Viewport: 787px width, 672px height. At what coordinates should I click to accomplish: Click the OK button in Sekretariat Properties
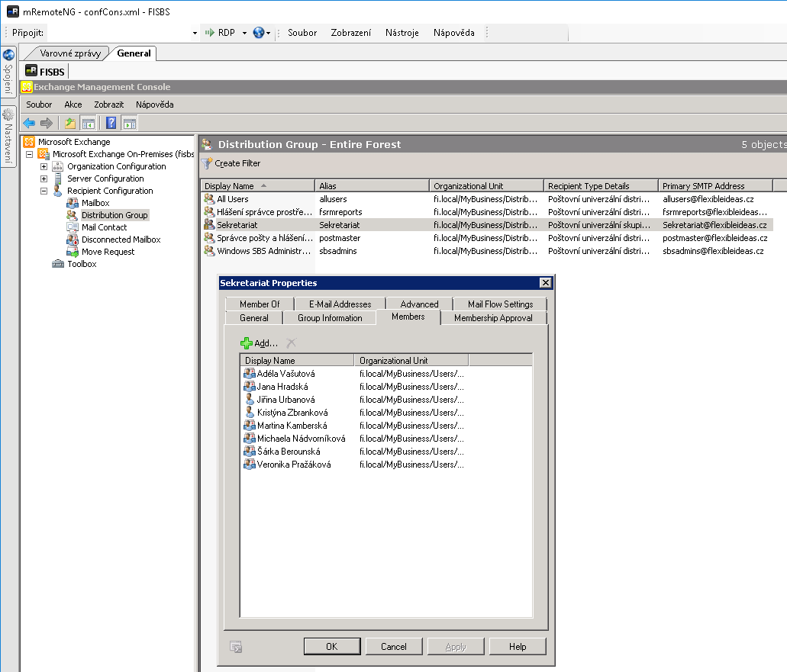pos(331,646)
